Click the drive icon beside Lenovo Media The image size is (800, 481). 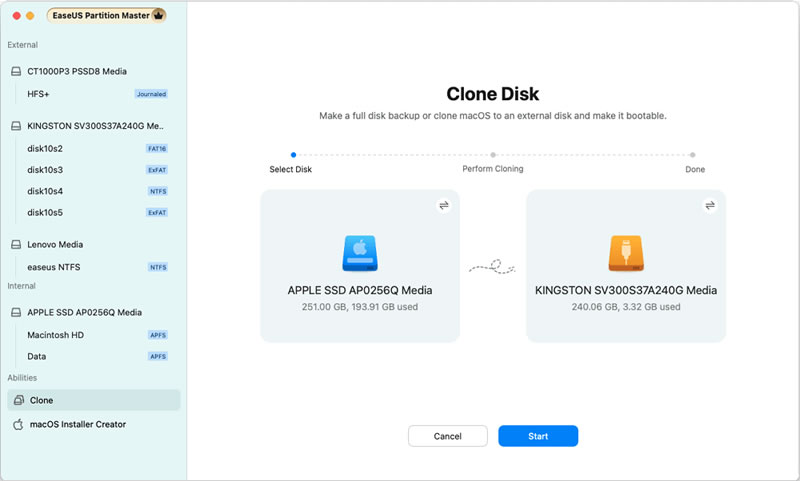tap(16, 244)
